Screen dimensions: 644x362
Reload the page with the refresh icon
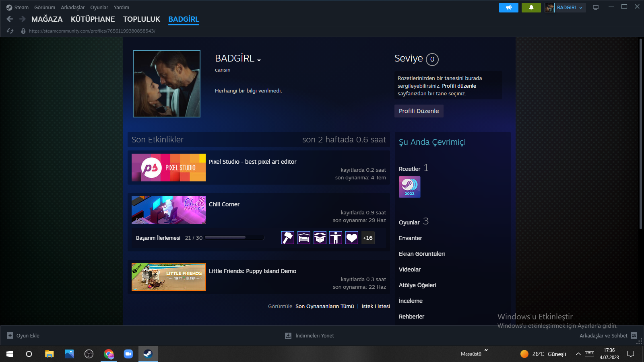click(x=10, y=31)
